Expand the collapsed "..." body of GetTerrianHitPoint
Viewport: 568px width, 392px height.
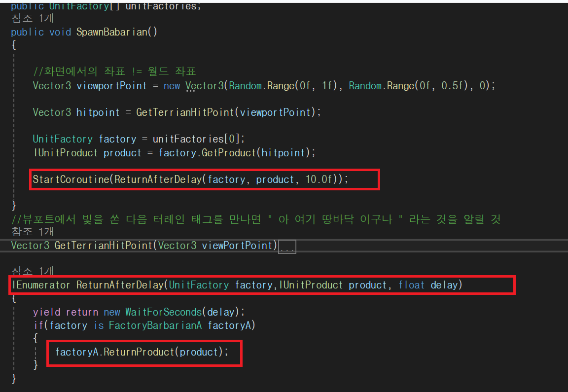click(x=287, y=247)
